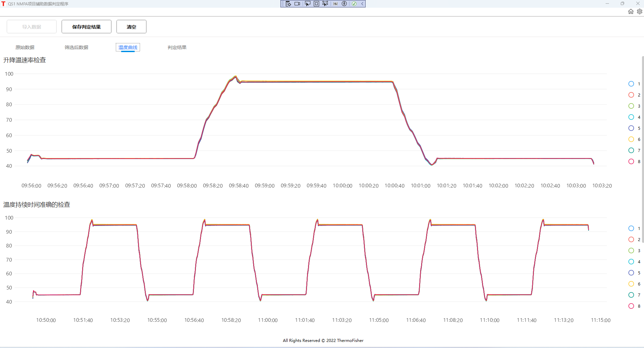Screen dimensions: 644x348
Task: Click the green hot reload checkmark
Action: 354,4
